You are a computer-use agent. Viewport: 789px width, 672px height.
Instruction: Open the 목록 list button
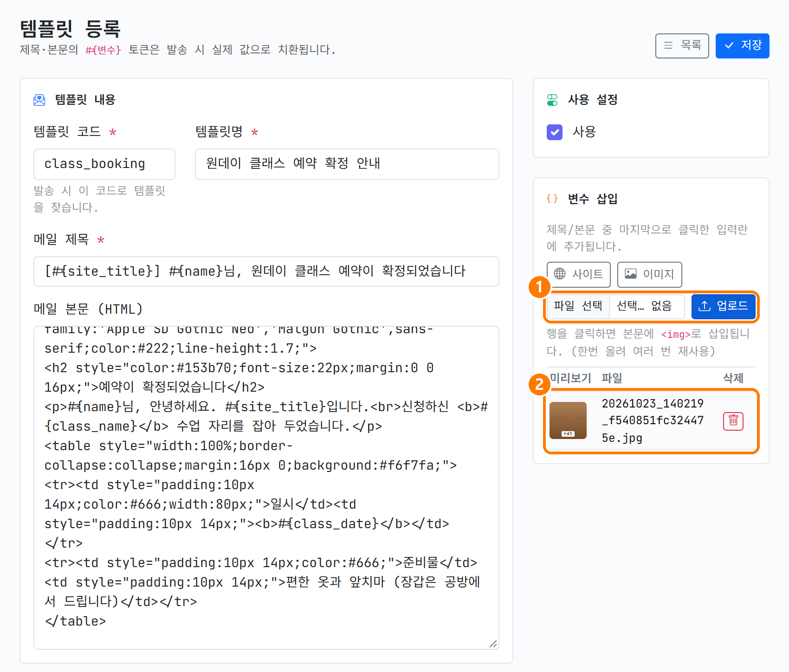[682, 46]
